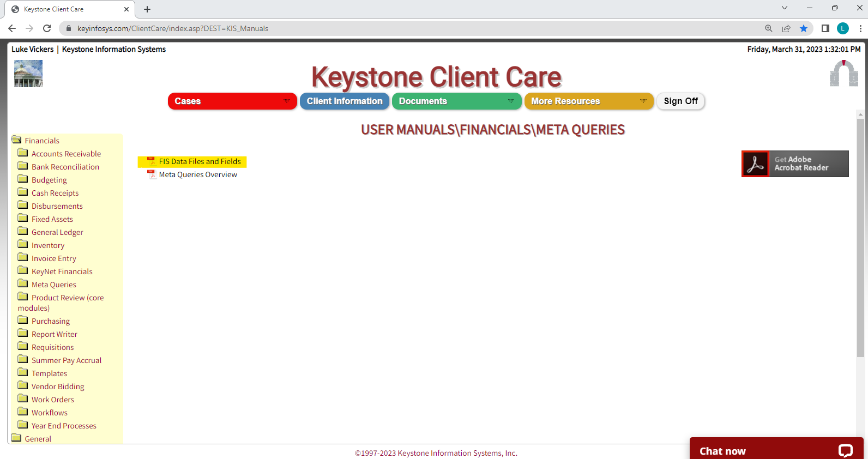Viewport: 868px width, 459px height.
Task: Click the Templates folder icon
Action: [x=23, y=373]
